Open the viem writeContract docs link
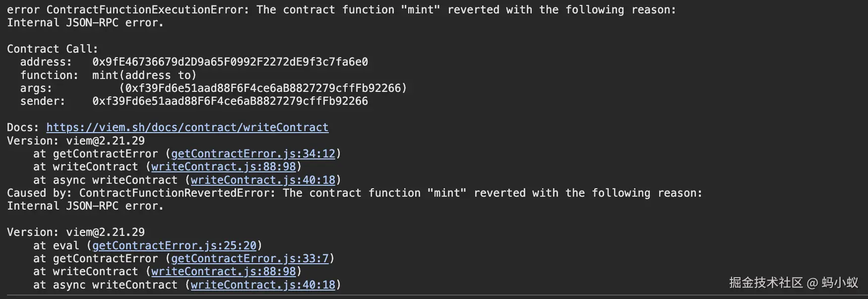 tap(187, 128)
